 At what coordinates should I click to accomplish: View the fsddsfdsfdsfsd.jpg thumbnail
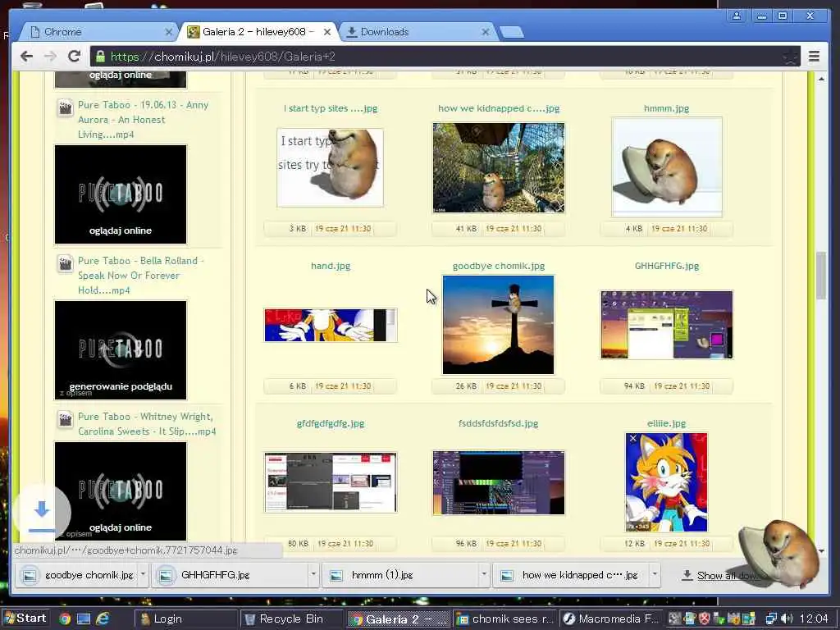[499, 482]
